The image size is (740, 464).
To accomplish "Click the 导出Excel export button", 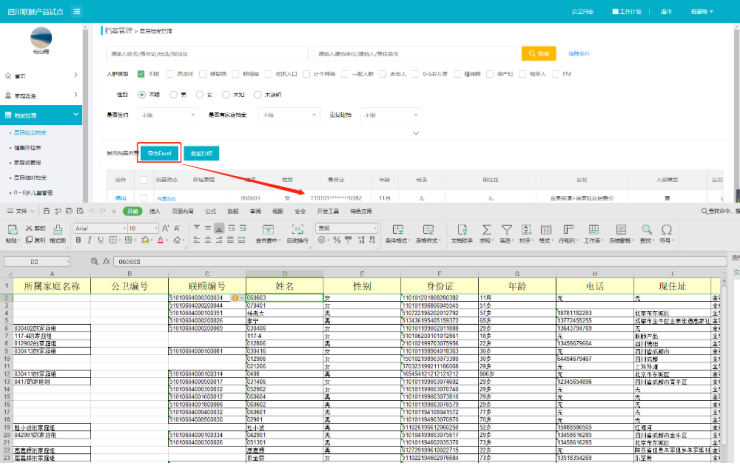I will 159,153.
